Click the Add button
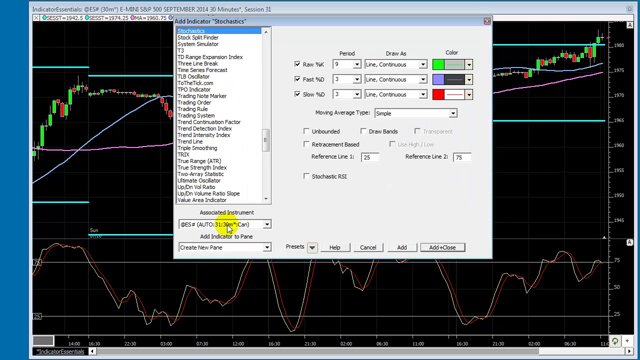Viewport: 640px width, 360px height. point(402,247)
